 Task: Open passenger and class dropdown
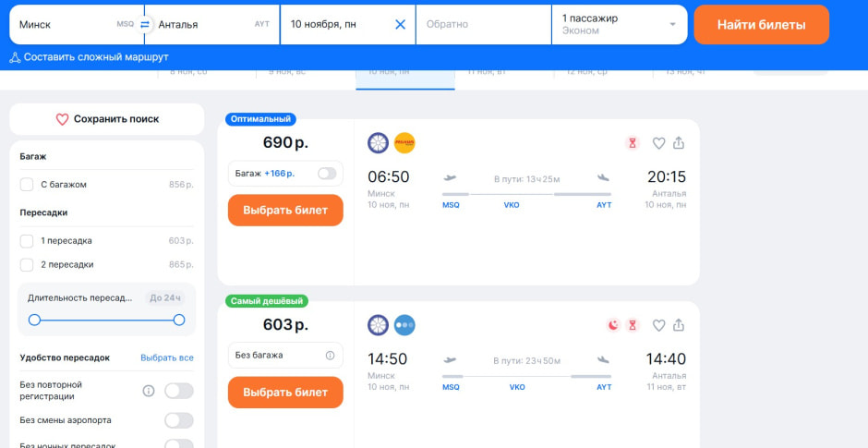[x=619, y=24]
